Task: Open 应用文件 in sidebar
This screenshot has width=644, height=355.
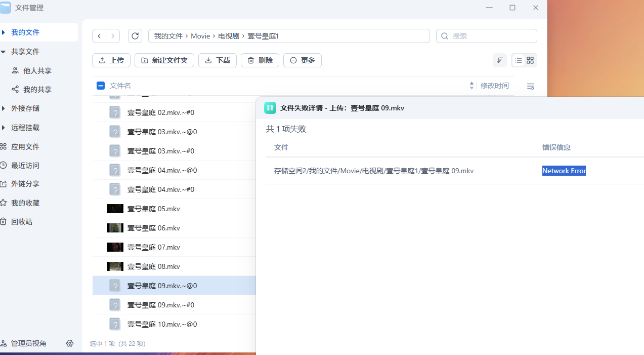Action: [x=25, y=147]
